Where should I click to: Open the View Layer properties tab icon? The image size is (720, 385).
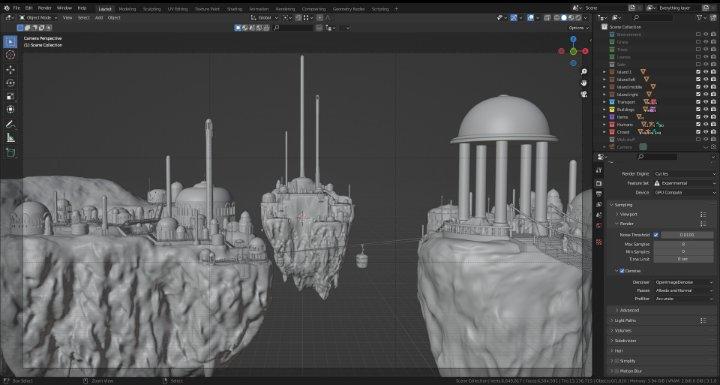coord(599,204)
